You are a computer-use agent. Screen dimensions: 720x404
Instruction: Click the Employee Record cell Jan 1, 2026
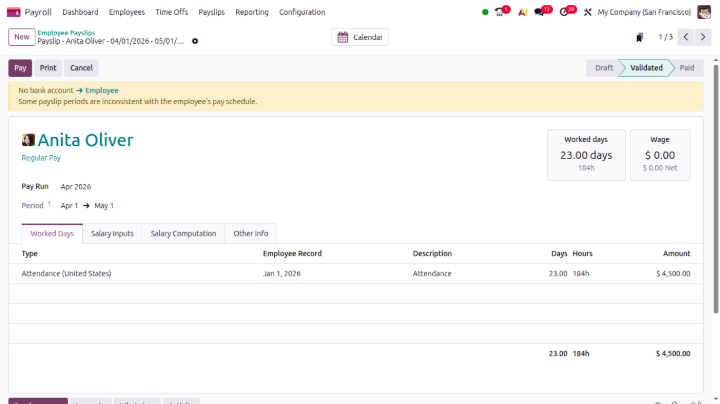[281, 274]
